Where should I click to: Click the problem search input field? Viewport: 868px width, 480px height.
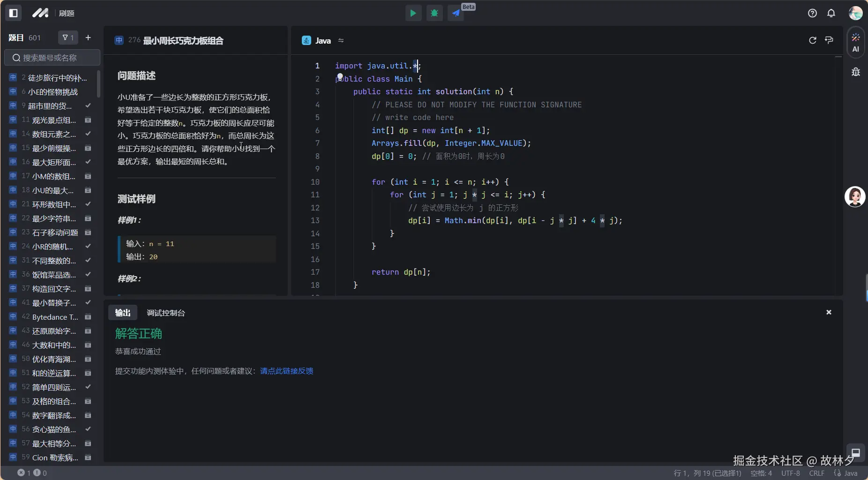click(x=52, y=58)
